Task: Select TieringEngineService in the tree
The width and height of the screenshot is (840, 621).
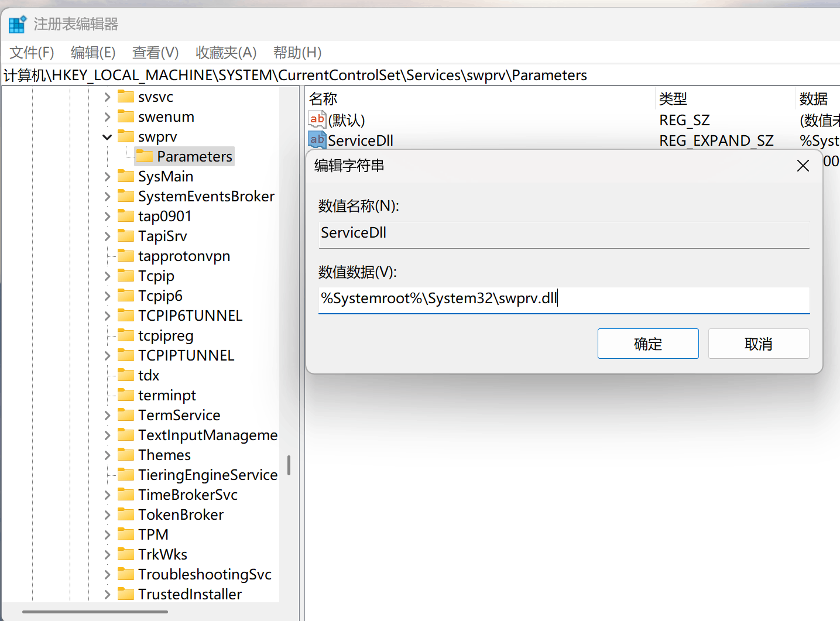Action: [208, 475]
